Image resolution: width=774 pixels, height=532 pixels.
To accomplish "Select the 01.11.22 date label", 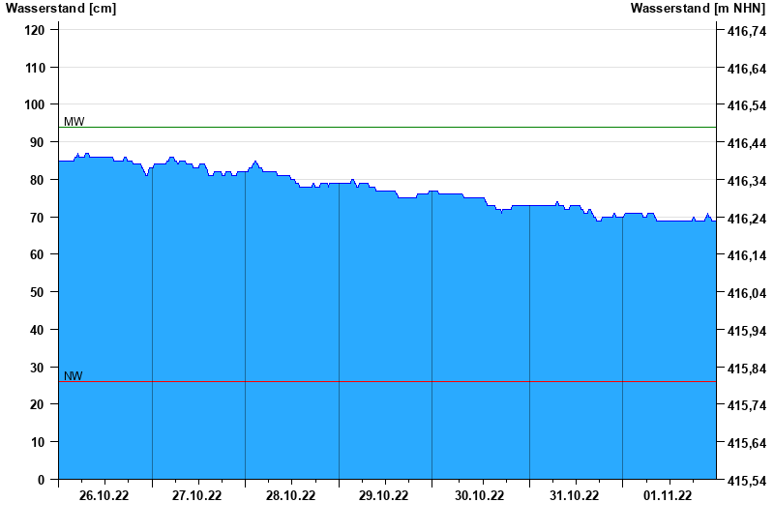I will (668, 495).
